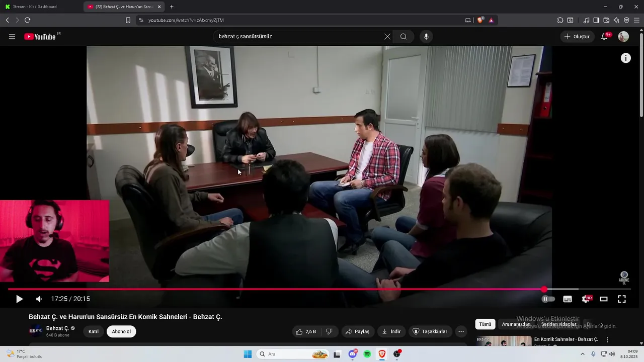The height and width of the screenshot is (362, 644).
Task: Switch to the Stream - Kick Dashboard tab
Action: (x=41, y=7)
